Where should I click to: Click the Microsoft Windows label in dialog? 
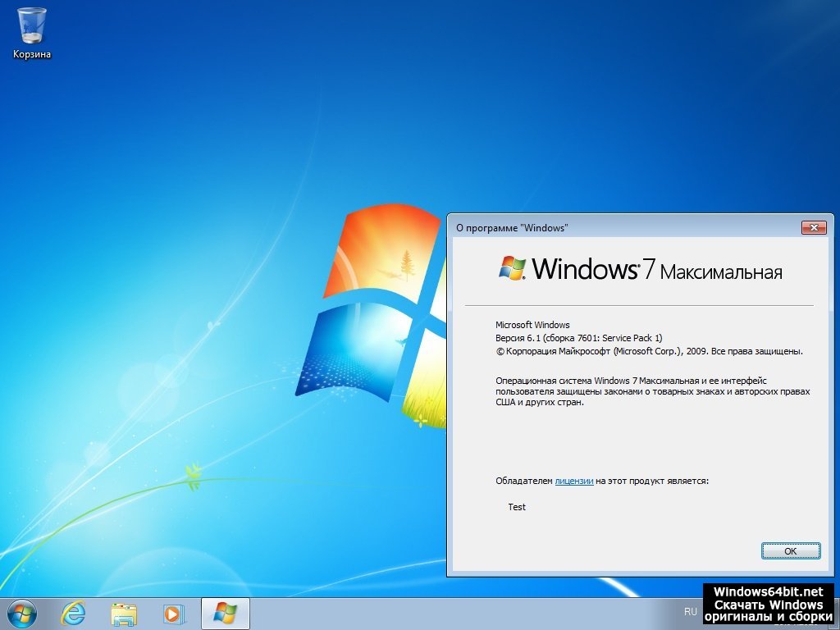[x=532, y=325]
